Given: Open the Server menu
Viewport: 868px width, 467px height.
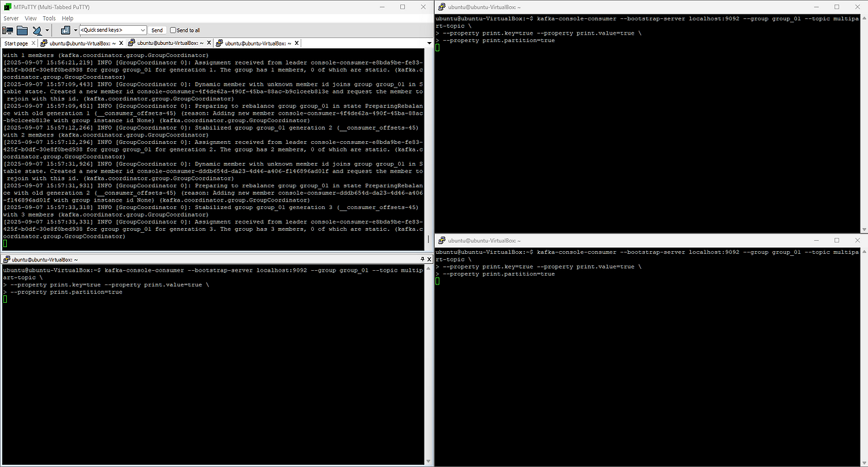Looking at the screenshot, I should (11, 18).
